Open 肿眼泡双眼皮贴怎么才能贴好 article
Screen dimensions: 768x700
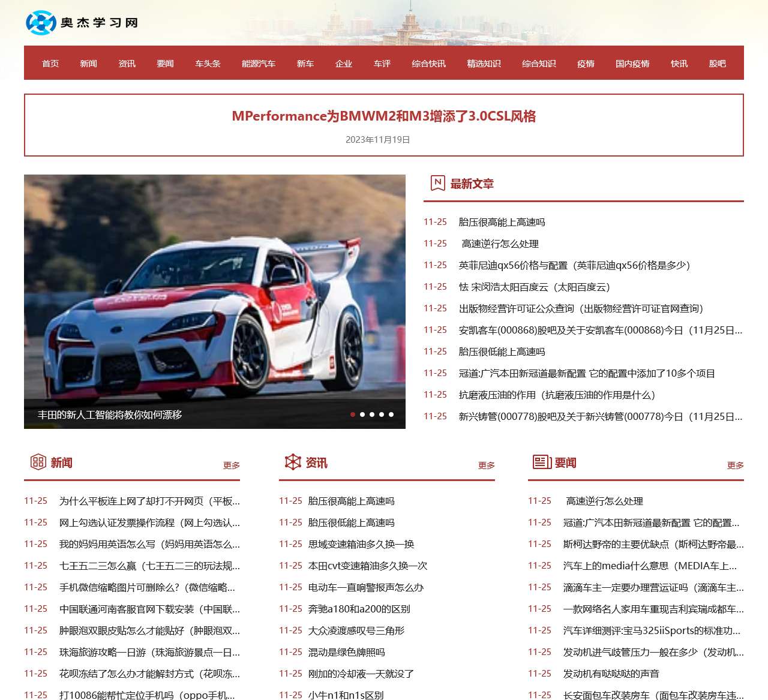click(x=149, y=630)
